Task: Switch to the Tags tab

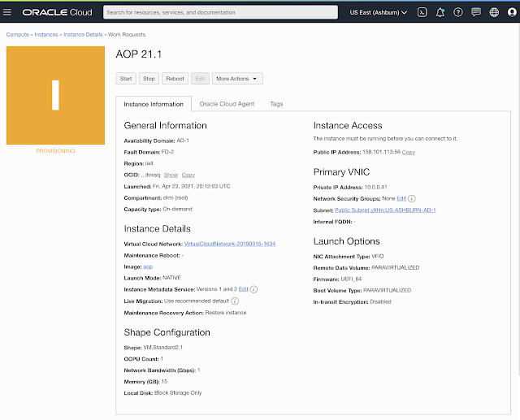Action: coord(276,104)
